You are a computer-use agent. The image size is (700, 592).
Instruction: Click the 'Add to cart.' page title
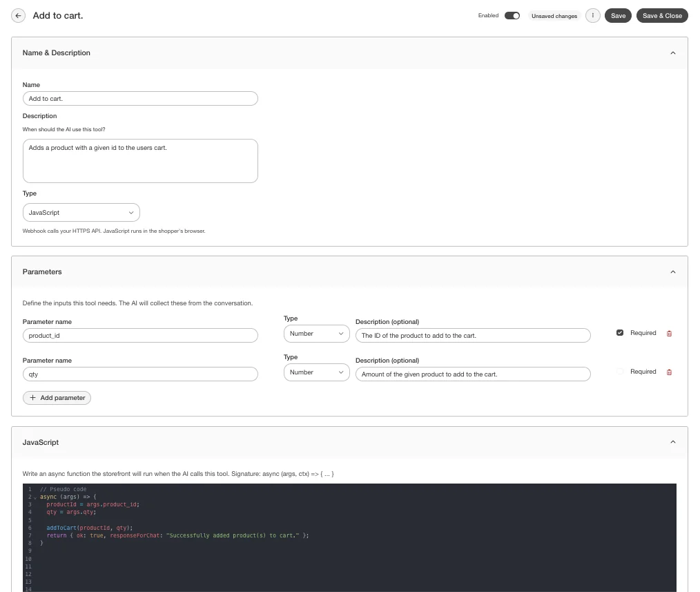coord(58,16)
